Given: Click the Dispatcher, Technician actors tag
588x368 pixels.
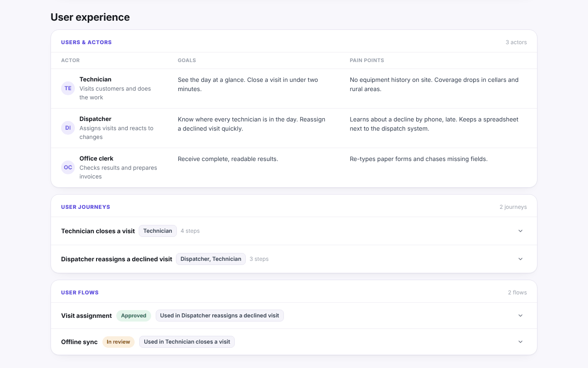Looking at the screenshot, I should tap(211, 259).
